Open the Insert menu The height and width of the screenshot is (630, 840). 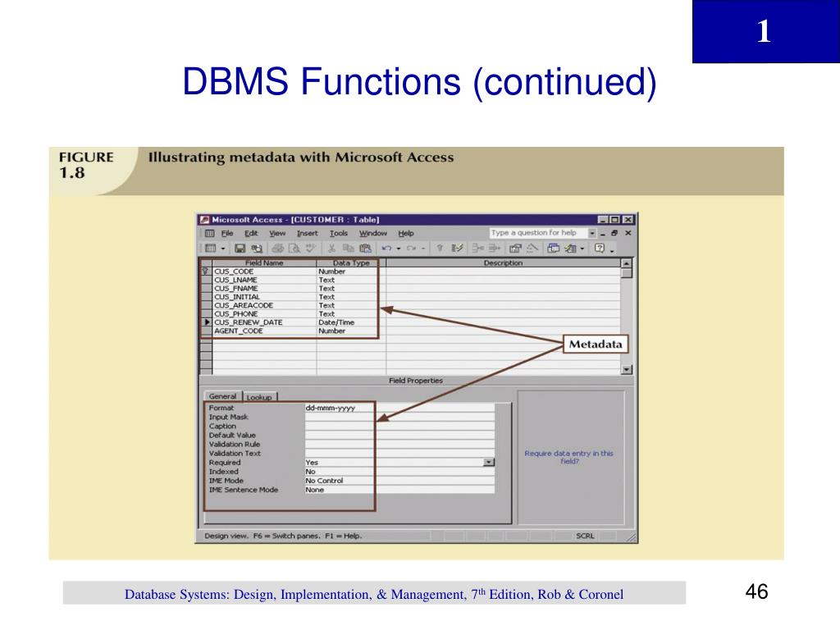tap(308, 234)
